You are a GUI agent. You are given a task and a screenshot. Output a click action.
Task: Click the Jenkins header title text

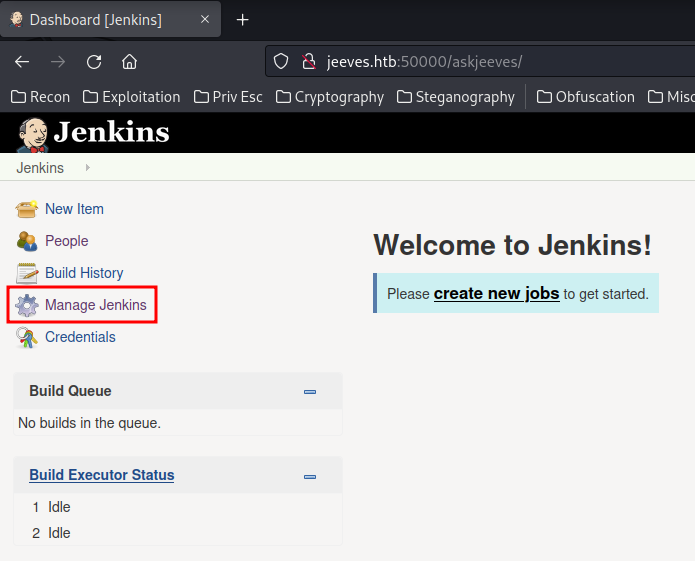[111, 132]
